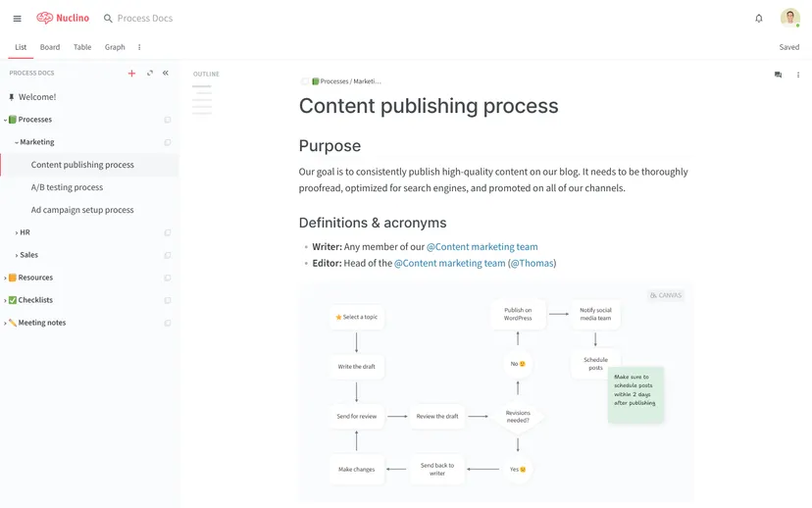Click @Content marketing team mention in Writer line
This screenshot has width=812, height=508.
(x=482, y=247)
